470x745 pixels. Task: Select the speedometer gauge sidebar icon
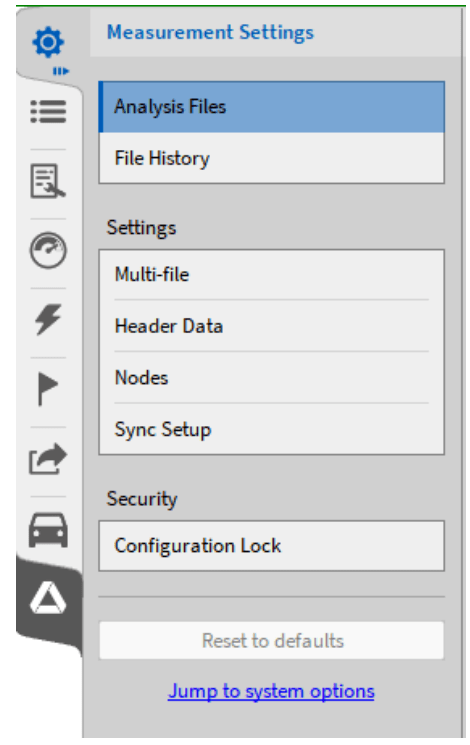48,250
